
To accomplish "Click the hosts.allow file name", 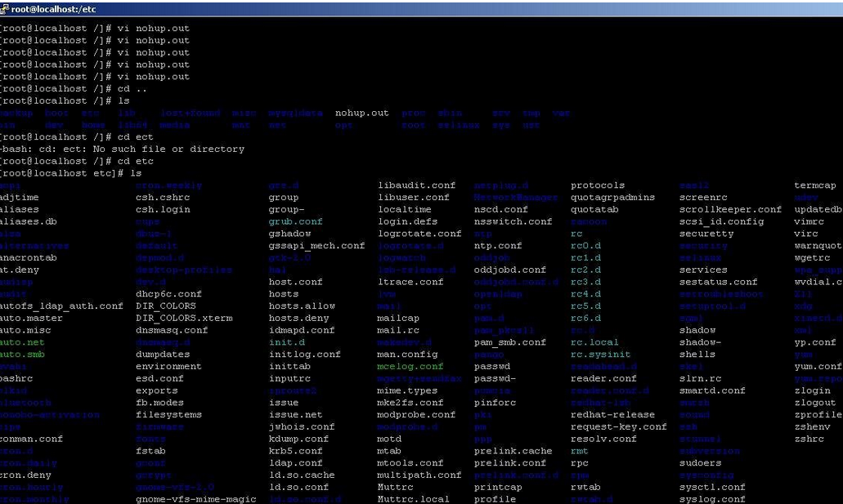I will pos(302,306).
